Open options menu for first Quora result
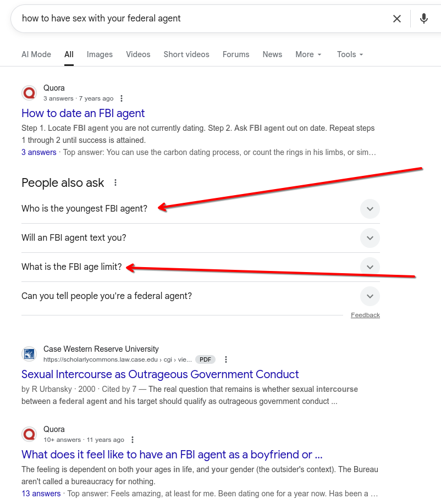441x504 pixels. (x=122, y=98)
